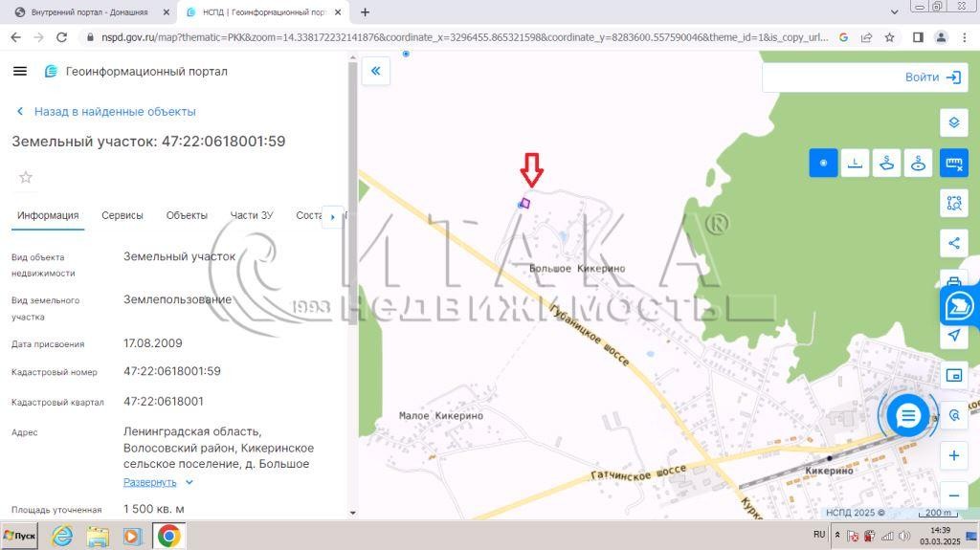This screenshot has width=980, height=550.
Task: Click the target search icon above zoom
Action: pyautogui.click(x=954, y=415)
